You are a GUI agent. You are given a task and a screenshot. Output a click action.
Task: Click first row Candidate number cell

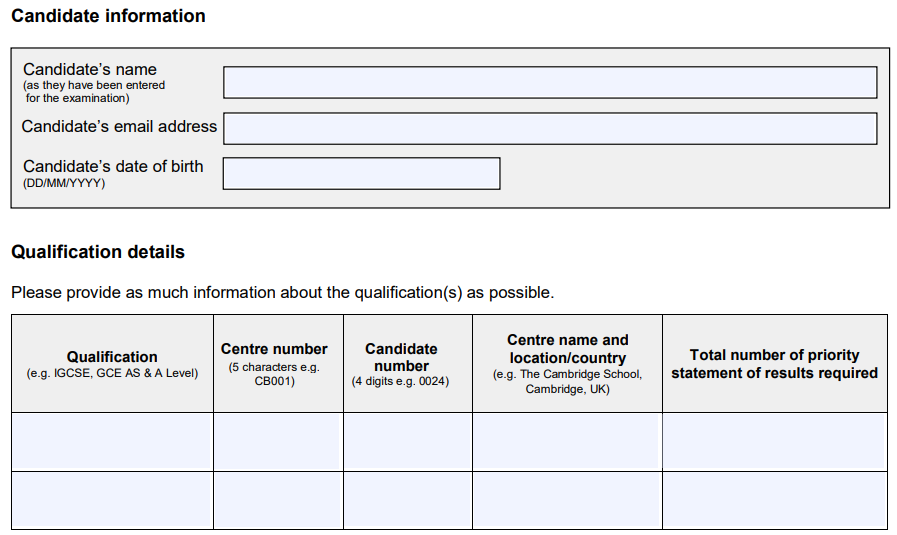408,442
